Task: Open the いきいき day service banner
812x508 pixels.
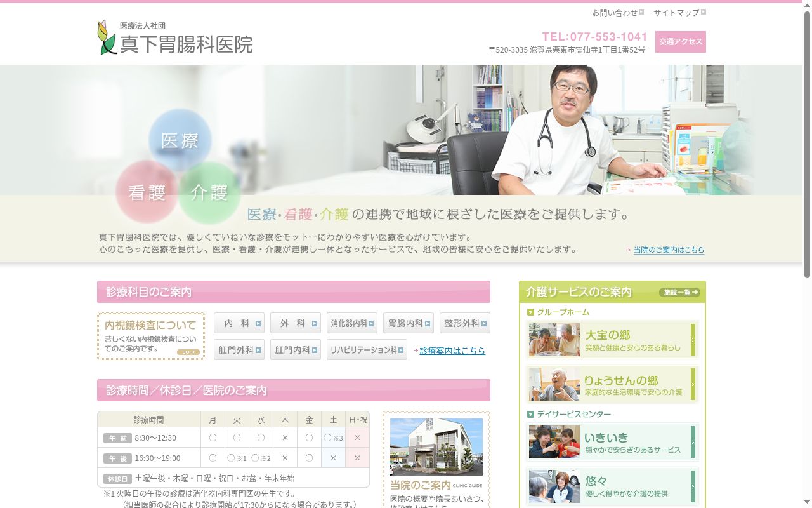Action: click(x=612, y=441)
